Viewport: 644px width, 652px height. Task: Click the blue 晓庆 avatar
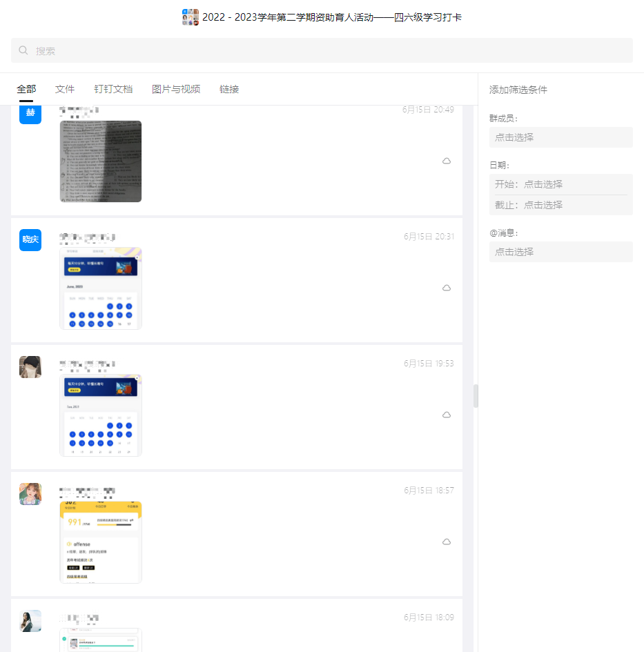[30, 239]
